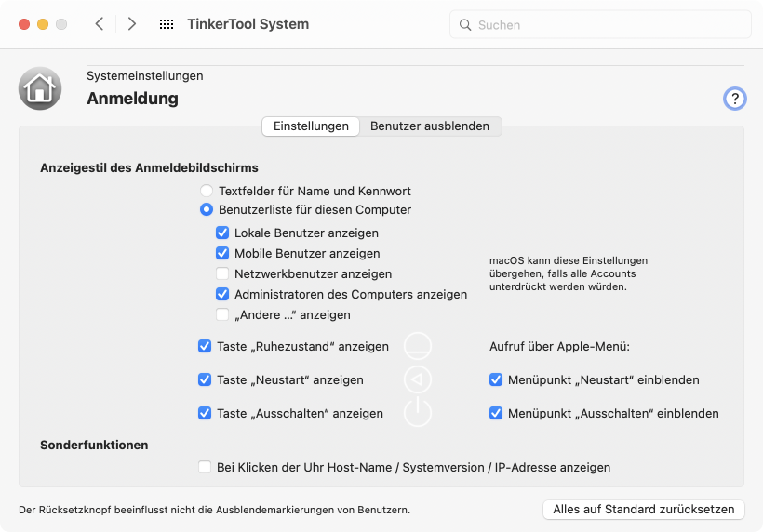Click the Sonderfunktionen heading

(x=94, y=445)
